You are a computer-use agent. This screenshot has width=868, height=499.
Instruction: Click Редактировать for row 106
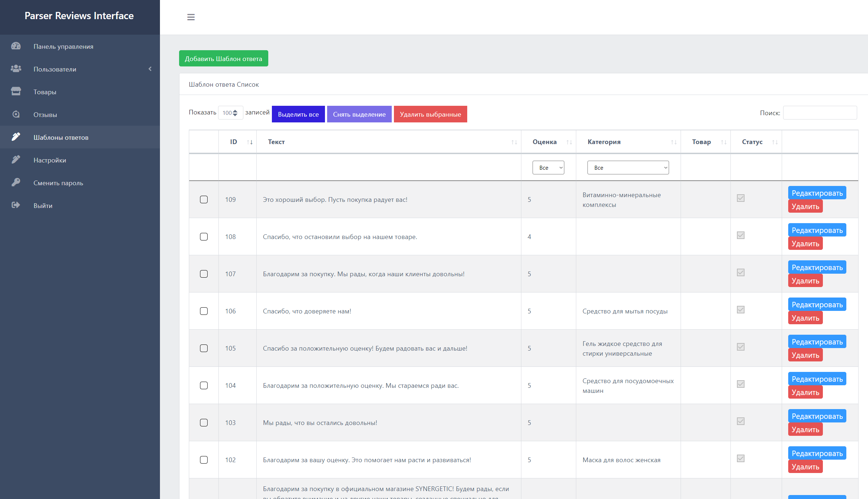(x=817, y=304)
